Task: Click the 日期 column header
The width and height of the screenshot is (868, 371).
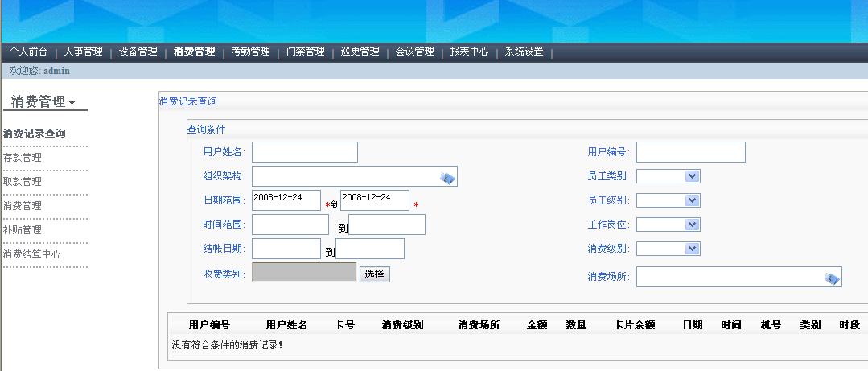Action: pos(693,325)
